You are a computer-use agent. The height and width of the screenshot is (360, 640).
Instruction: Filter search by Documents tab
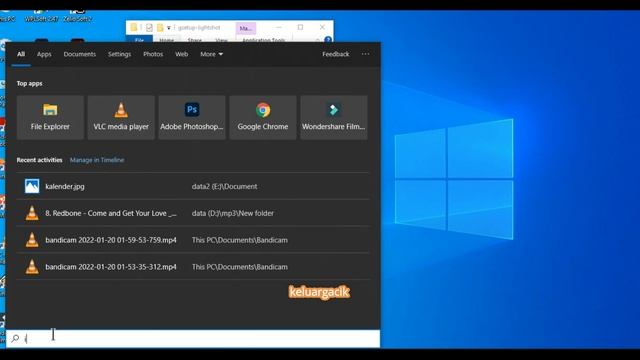point(80,54)
